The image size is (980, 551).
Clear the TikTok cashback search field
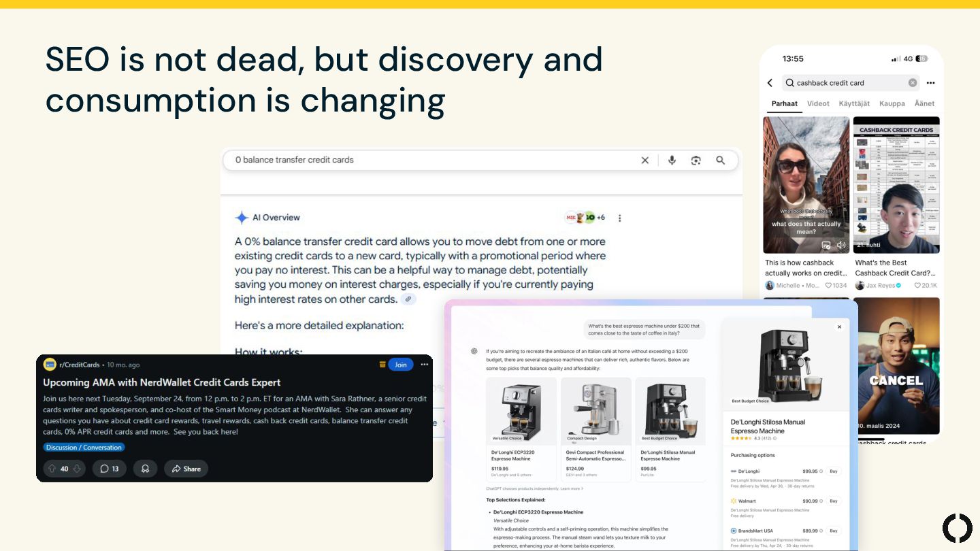click(x=913, y=83)
